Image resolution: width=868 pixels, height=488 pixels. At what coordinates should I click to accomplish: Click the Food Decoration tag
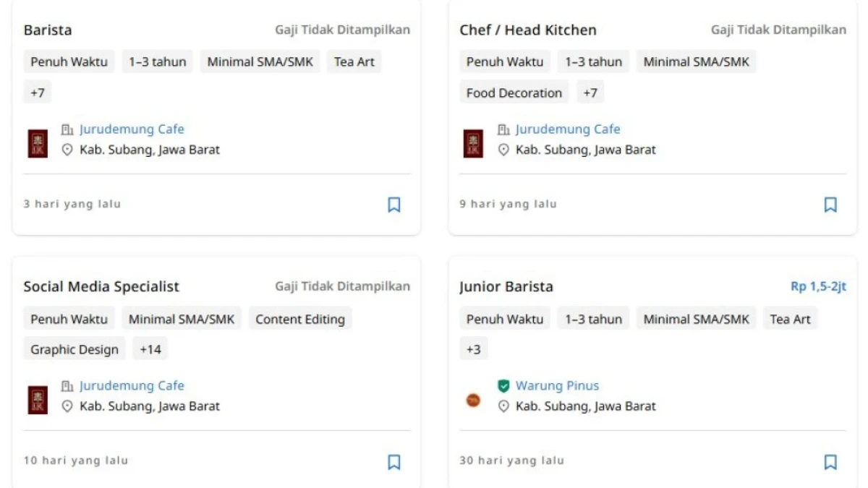coord(514,93)
